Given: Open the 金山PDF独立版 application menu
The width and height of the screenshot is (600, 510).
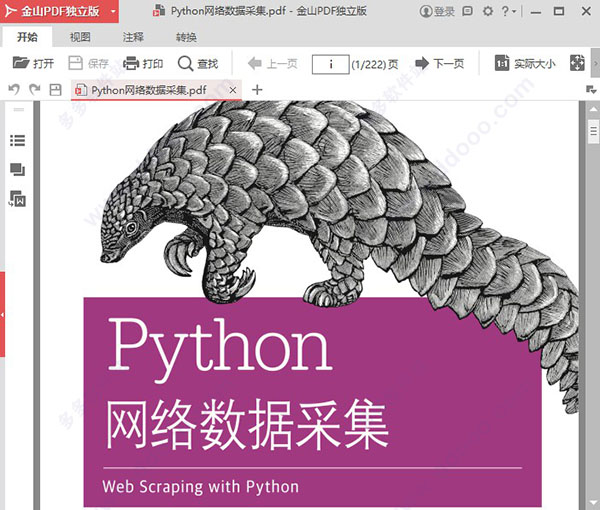Looking at the screenshot, I should [59, 11].
